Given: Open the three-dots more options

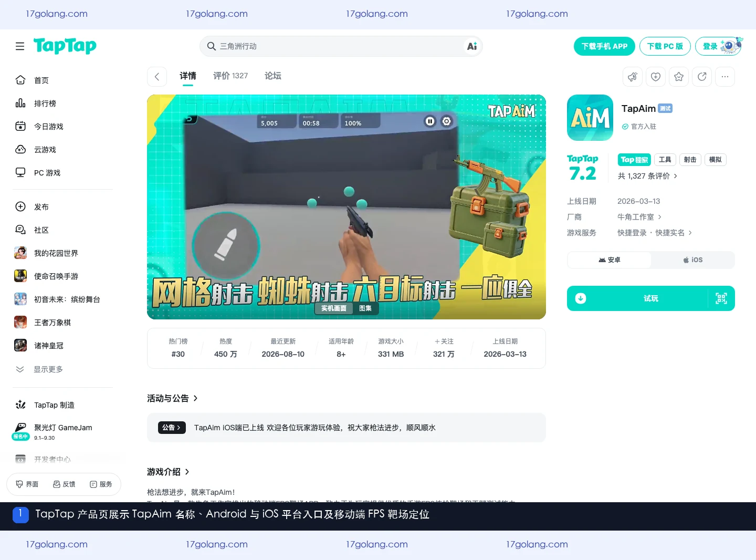Looking at the screenshot, I should tap(725, 77).
